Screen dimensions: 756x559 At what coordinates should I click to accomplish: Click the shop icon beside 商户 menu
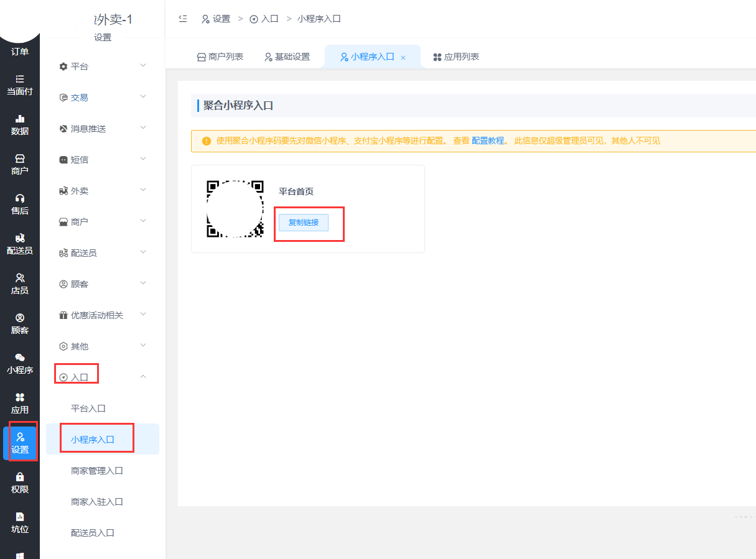tap(63, 222)
